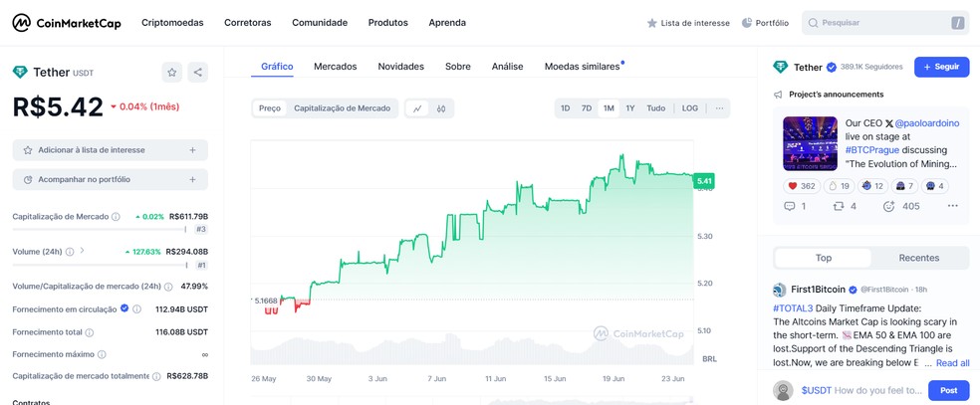
Task: Show info for Fornecimento máximo
Action: point(102,354)
